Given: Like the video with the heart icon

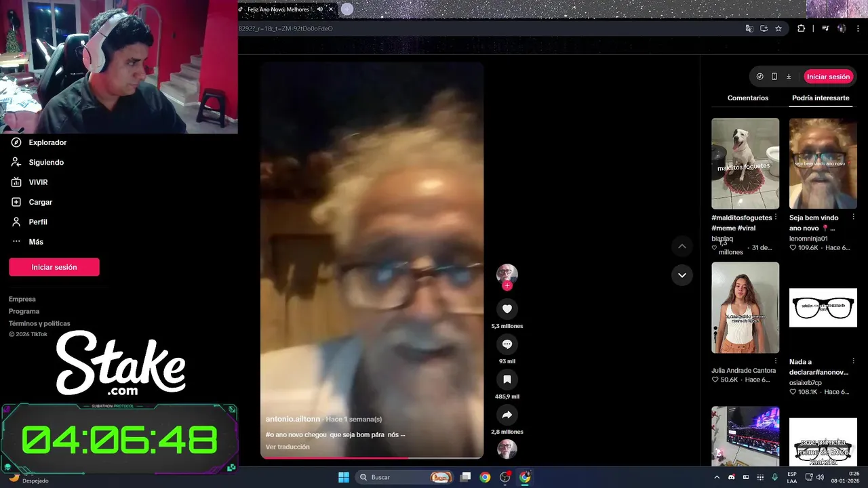Looking at the screenshot, I should 507,309.
